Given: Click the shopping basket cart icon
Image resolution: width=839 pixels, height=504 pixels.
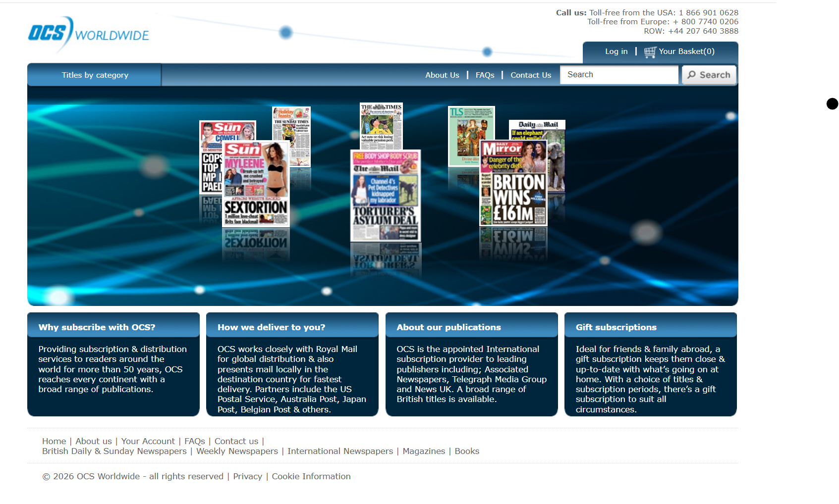Looking at the screenshot, I should [x=650, y=52].
